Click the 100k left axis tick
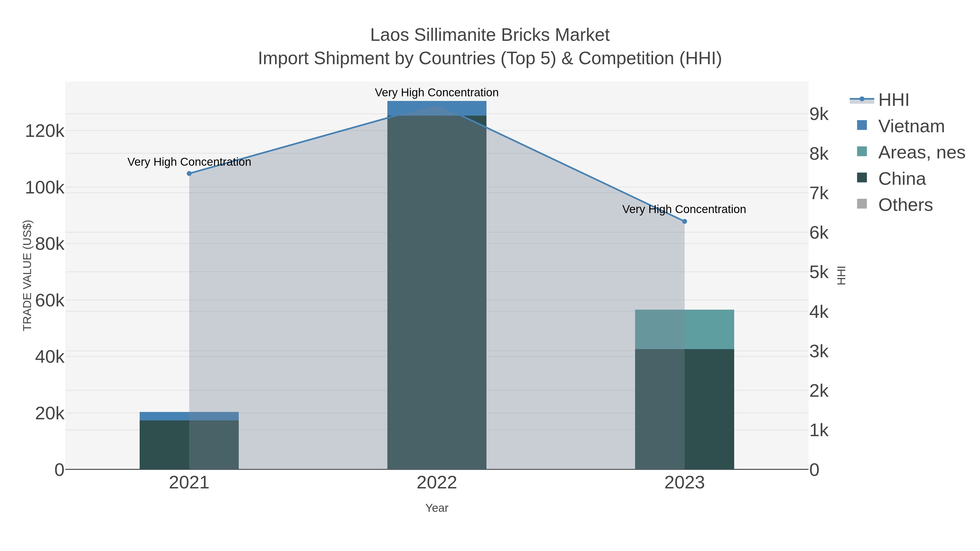 [x=45, y=188]
